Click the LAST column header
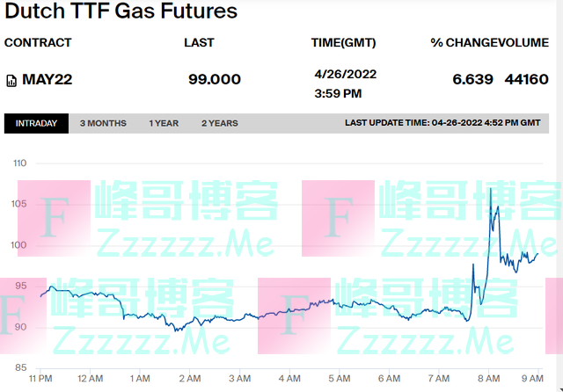 [x=199, y=42]
